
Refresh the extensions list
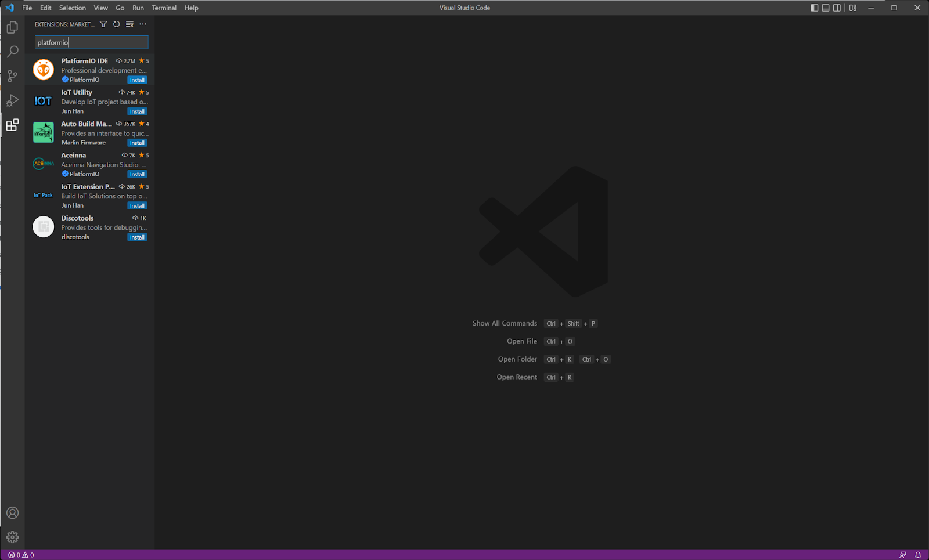[117, 24]
